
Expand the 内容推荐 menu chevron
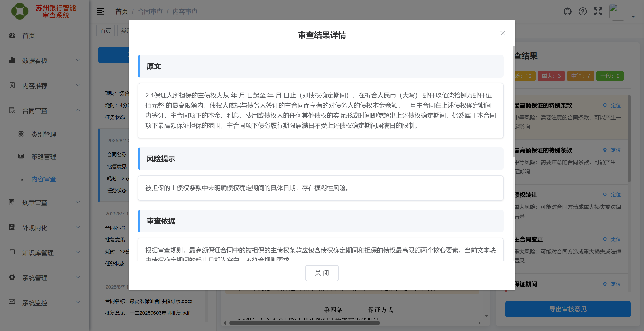[78, 85]
